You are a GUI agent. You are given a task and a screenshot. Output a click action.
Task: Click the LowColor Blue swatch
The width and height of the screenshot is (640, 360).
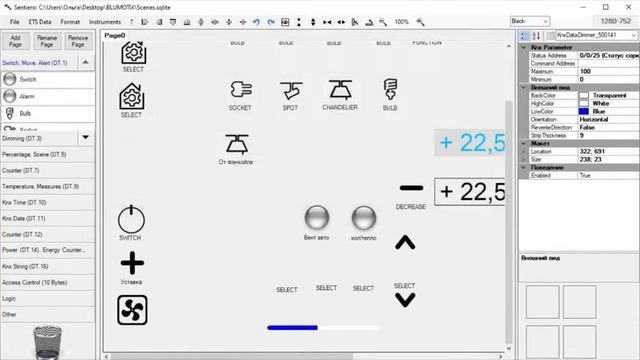tap(584, 111)
